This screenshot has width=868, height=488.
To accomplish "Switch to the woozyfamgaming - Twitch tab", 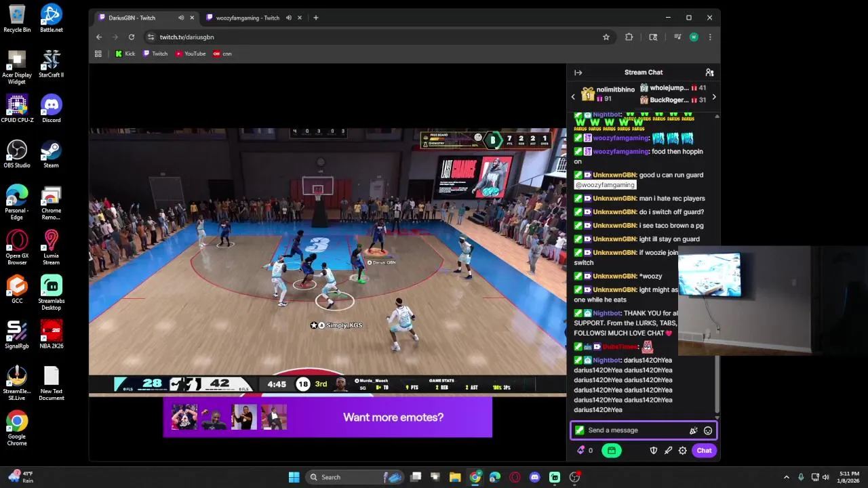I will (247, 18).
